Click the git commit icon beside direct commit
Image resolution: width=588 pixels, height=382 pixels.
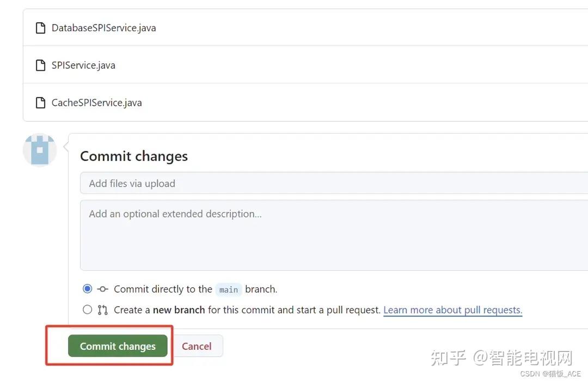point(102,289)
